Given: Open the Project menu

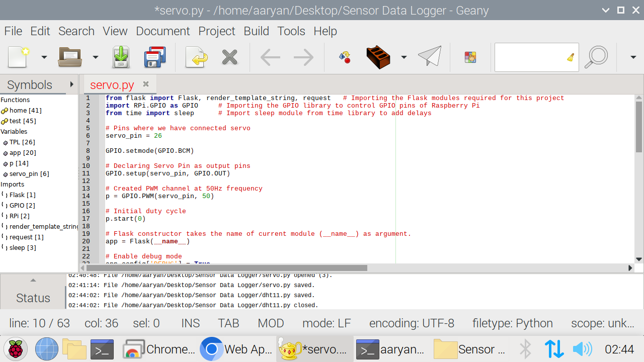Looking at the screenshot, I should tap(217, 31).
